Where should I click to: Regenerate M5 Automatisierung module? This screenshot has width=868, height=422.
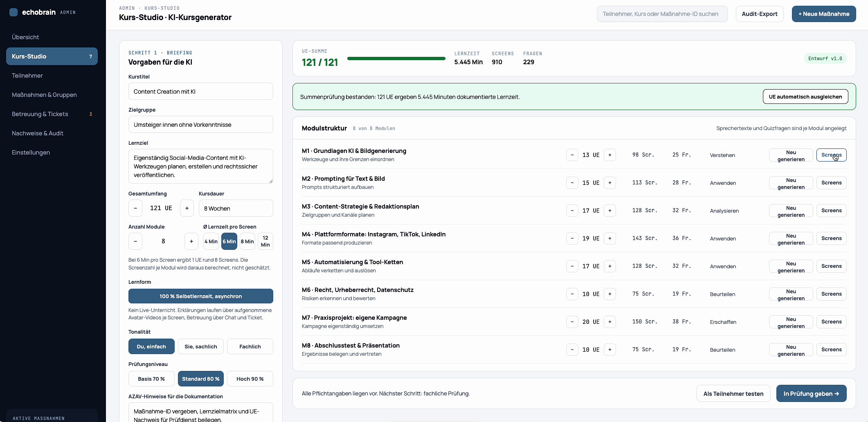(791, 266)
